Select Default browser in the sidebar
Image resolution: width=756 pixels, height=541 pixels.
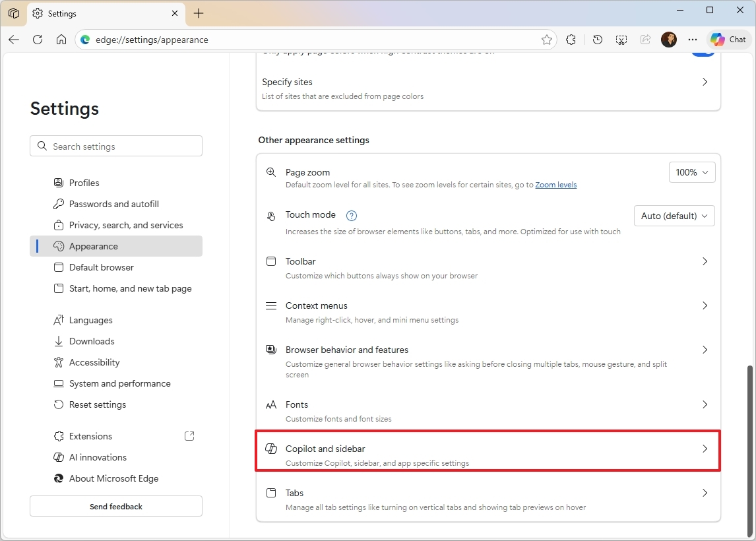pyautogui.click(x=101, y=267)
